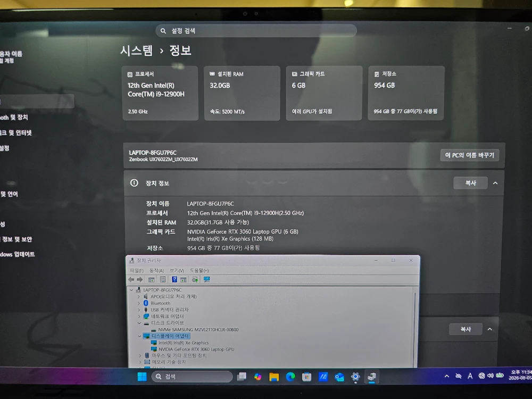Viewport: 532px width, 399px height.
Task: Click the network adapter icon in tree
Action: [146, 316]
